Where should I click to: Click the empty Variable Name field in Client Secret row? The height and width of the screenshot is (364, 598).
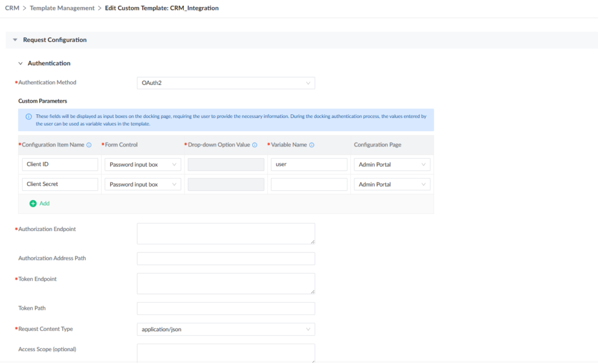coord(309,184)
